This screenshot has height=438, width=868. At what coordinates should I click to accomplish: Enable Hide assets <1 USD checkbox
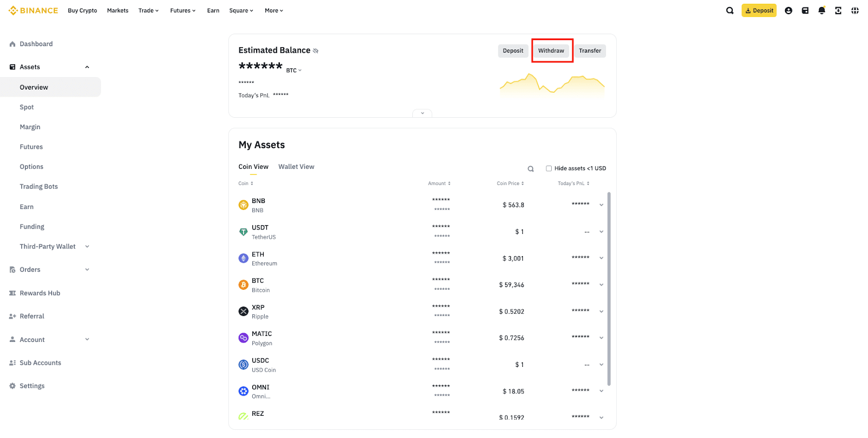tap(548, 168)
